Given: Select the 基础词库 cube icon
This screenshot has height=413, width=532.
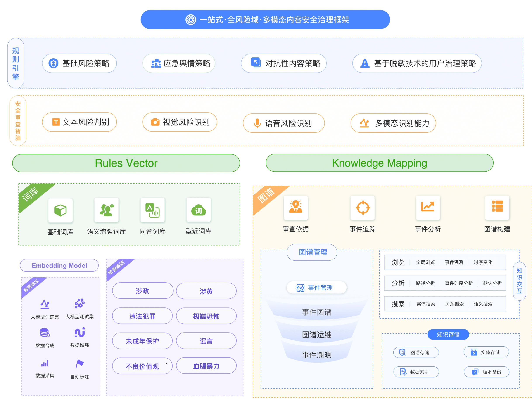Looking at the screenshot, I should (60, 210).
